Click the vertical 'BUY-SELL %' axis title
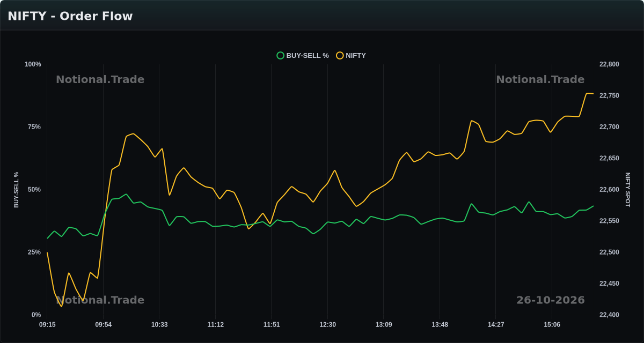Image resolution: width=644 pixels, height=343 pixels. click(x=16, y=190)
